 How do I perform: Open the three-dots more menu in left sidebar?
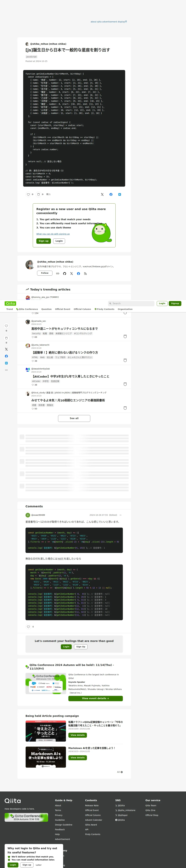(6, 370)
